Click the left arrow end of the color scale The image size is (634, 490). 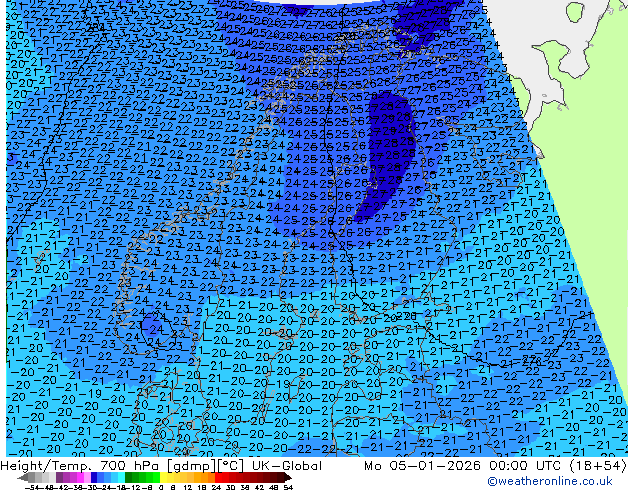click(x=23, y=478)
